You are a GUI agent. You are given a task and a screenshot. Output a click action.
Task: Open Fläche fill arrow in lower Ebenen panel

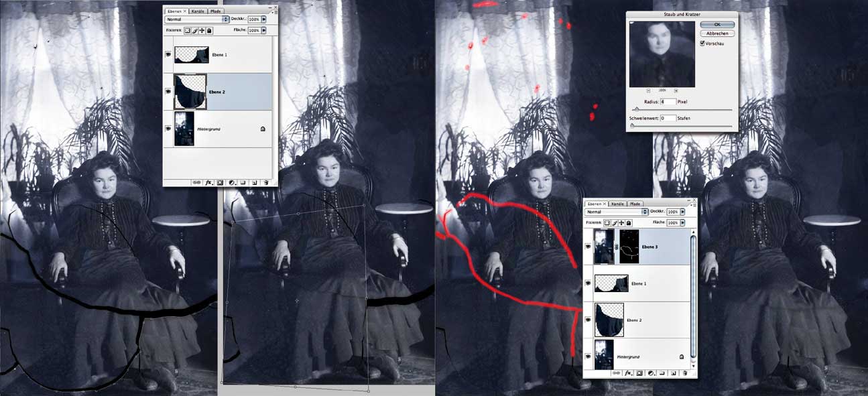[x=682, y=222]
